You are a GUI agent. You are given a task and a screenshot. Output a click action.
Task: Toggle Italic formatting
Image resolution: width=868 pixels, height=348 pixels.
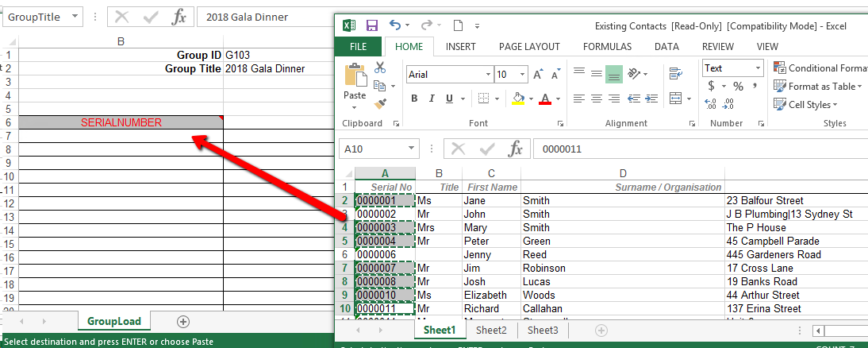point(432,99)
